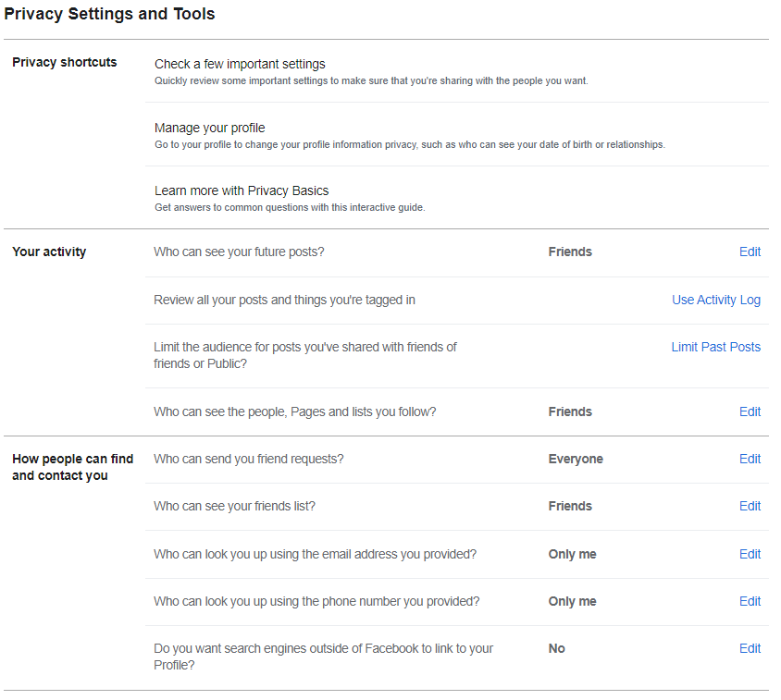Select the 'Privacy Settings and Tools' heading
781x700 pixels.
[x=109, y=14]
